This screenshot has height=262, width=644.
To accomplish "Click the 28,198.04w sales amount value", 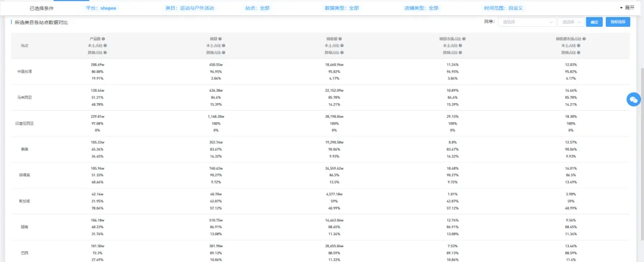I will (335, 117).
